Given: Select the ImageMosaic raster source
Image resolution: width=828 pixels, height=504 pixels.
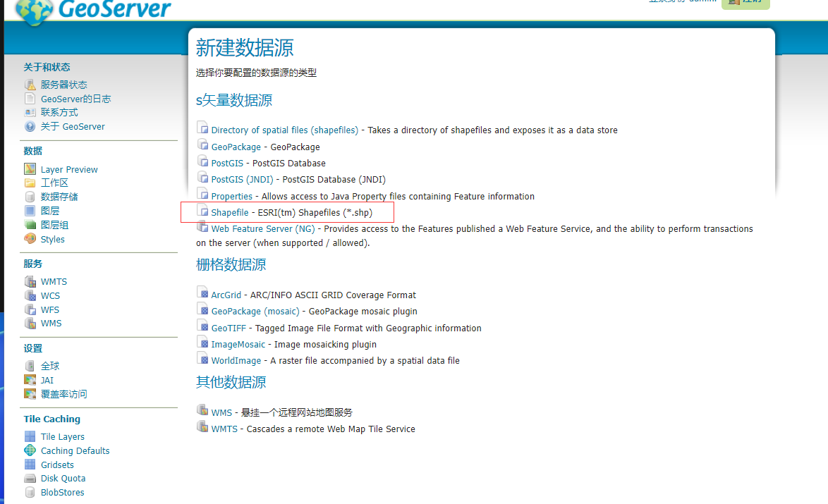Looking at the screenshot, I should (238, 344).
